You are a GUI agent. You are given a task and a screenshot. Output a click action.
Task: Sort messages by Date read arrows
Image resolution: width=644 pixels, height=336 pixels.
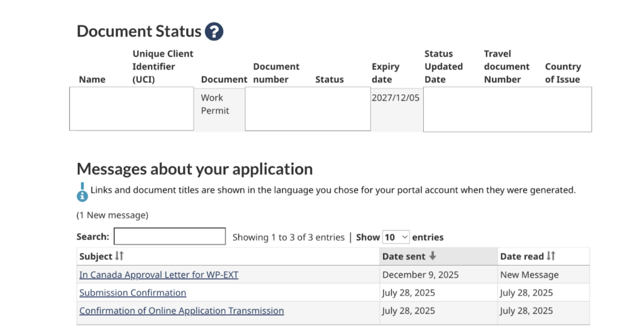tap(551, 256)
